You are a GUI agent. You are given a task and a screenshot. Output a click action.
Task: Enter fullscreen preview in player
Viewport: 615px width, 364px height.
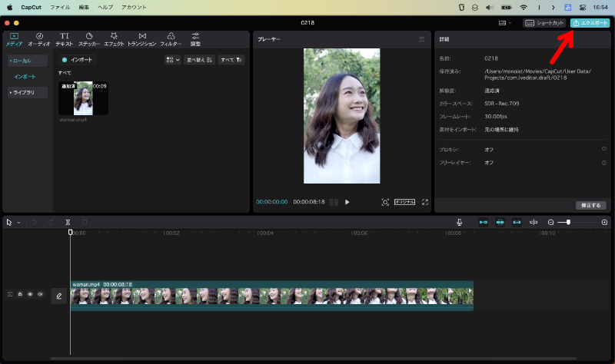(425, 202)
